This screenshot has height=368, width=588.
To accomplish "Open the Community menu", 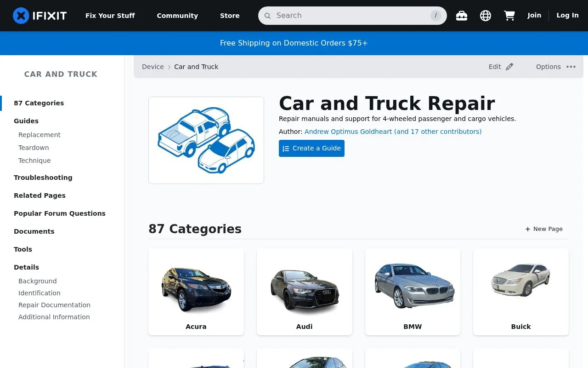I will pyautogui.click(x=177, y=16).
